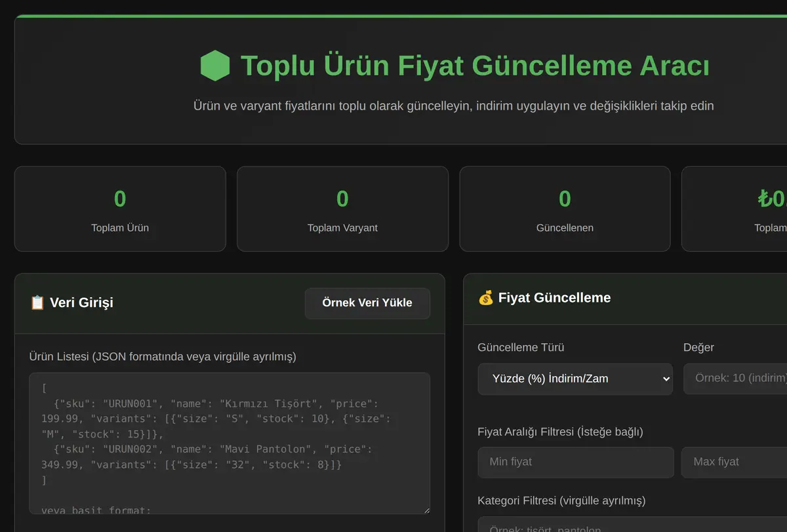Viewport: 787px width, 532px height.
Task: Click the Toplam Ürün stat card
Action: coord(120,209)
